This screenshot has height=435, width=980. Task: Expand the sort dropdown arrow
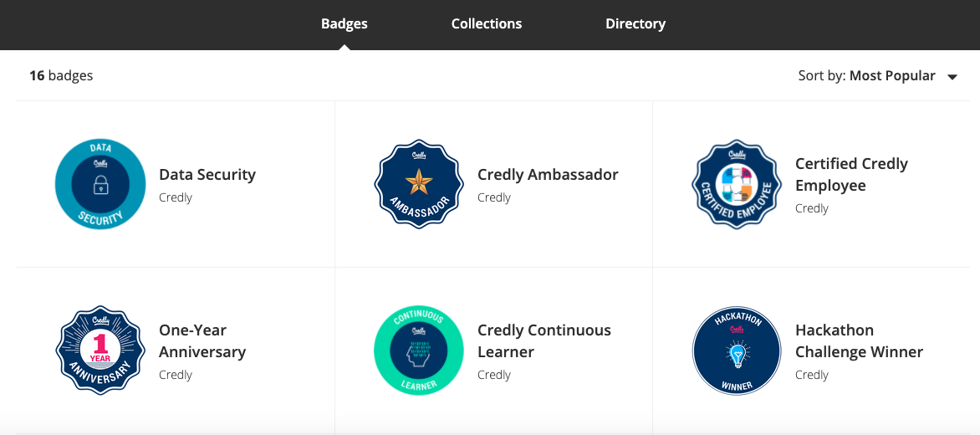pyautogui.click(x=952, y=78)
